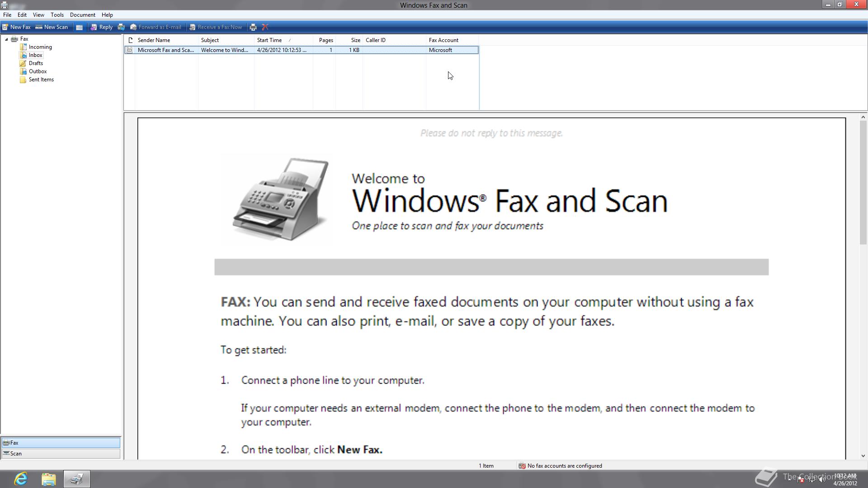This screenshot has width=868, height=488.
Task: Click the 'Windows Fax and Scan' preview heading
Action: click(x=509, y=201)
